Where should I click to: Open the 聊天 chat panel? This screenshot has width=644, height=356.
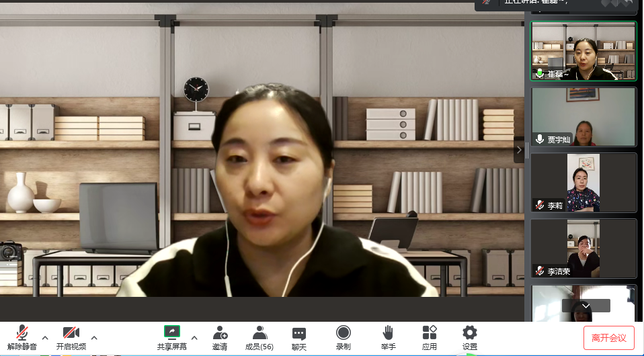(x=299, y=337)
